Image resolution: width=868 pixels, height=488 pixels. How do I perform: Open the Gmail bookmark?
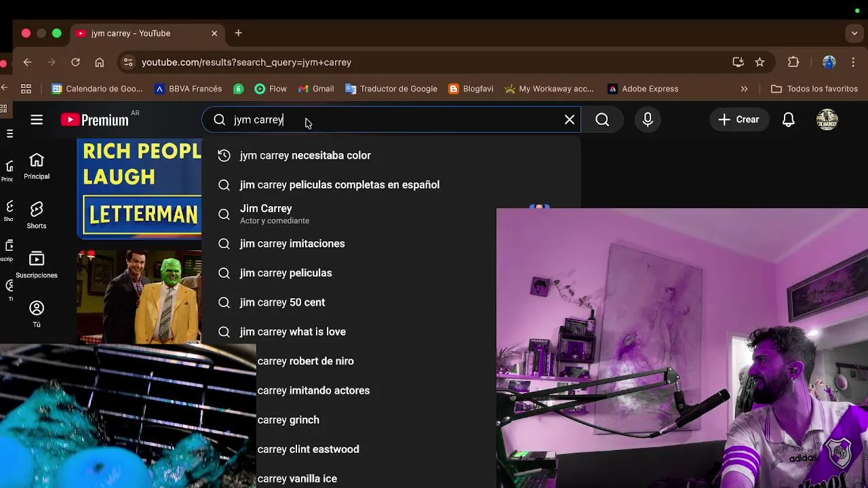coord(316,89)
